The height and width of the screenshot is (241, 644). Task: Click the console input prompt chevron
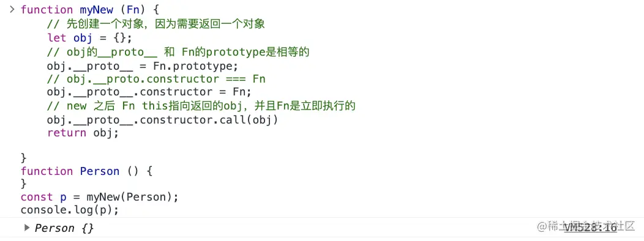click(x=12, y=9)
